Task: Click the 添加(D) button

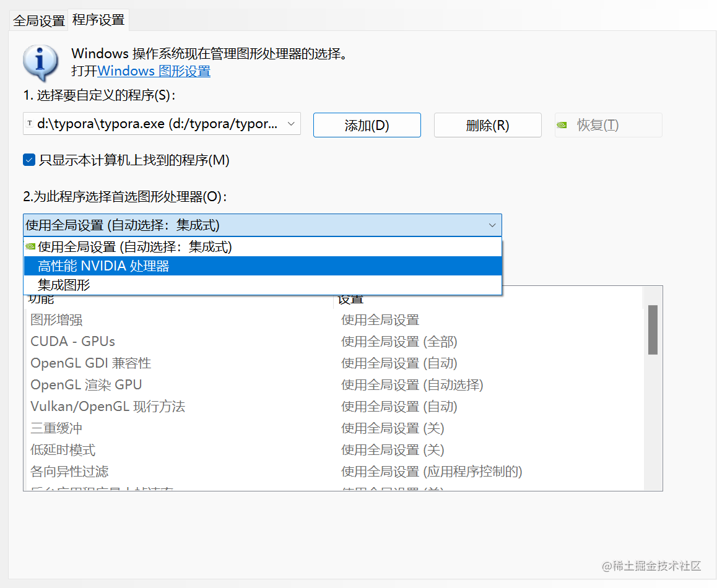Action: pos(367,124)
